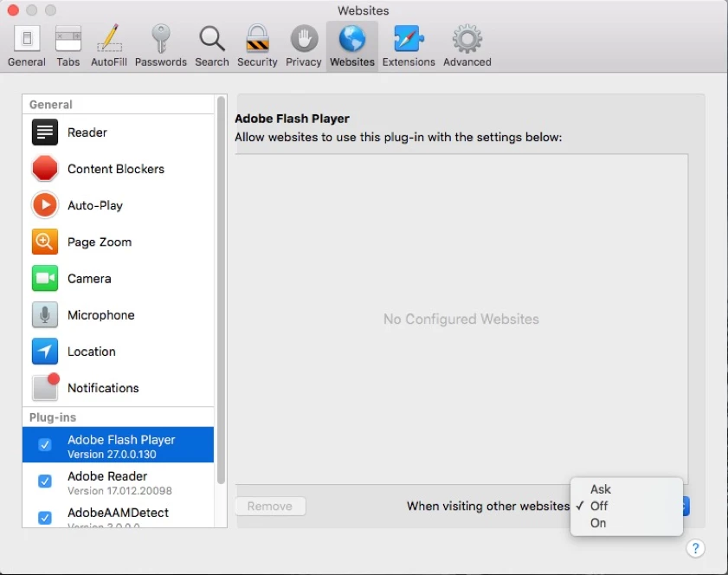Click the Page Zoom label

[x=100, y=242]
